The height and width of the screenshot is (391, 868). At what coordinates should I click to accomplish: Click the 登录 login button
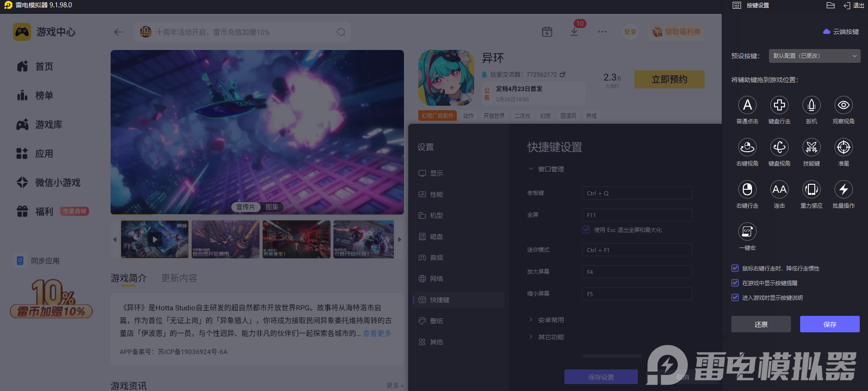pyautogui.click(x=630, y=32)
